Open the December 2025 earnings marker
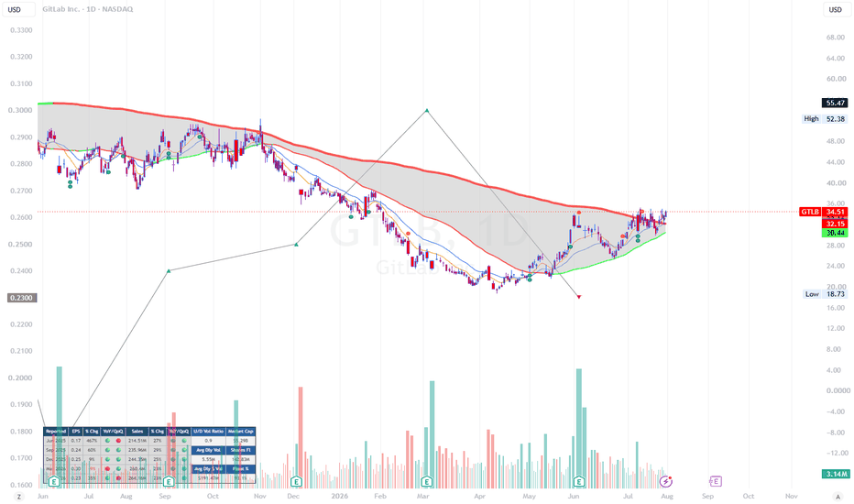 296,482
